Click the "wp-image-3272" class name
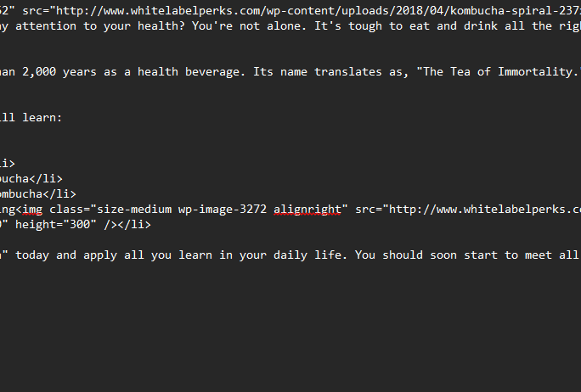Image resolution: width=581 pixels, height=392 pixels. 223,210
